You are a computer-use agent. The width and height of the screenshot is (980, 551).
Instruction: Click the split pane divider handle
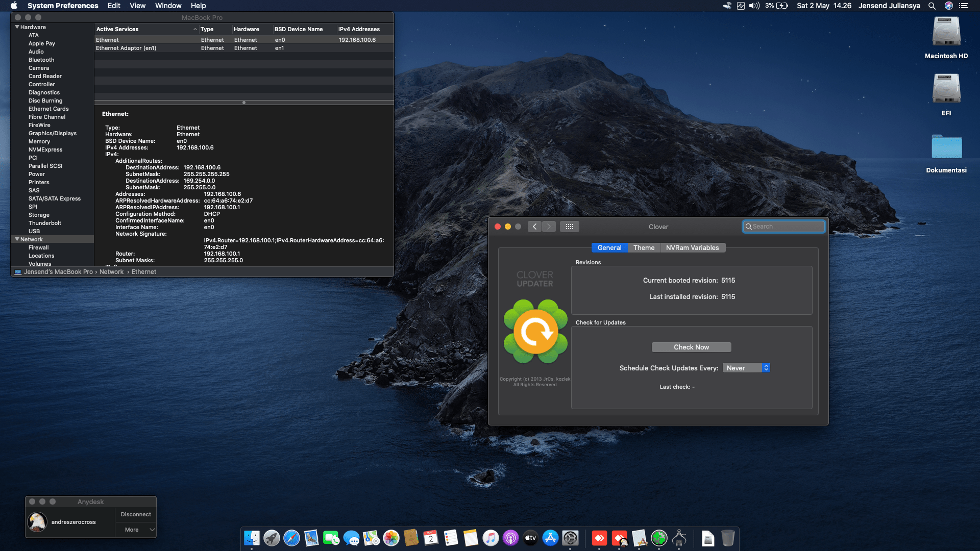(x=244, y=103)
